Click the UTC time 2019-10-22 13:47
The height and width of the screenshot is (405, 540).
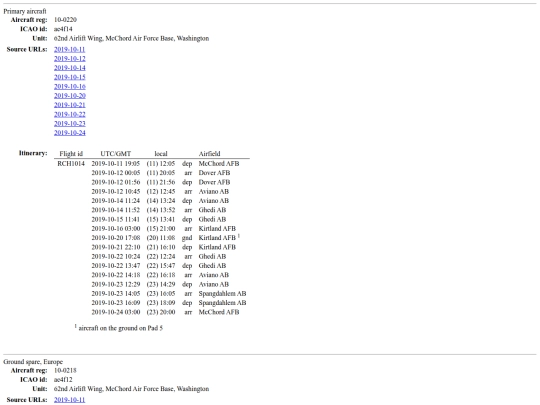click(x=116, y=266)
